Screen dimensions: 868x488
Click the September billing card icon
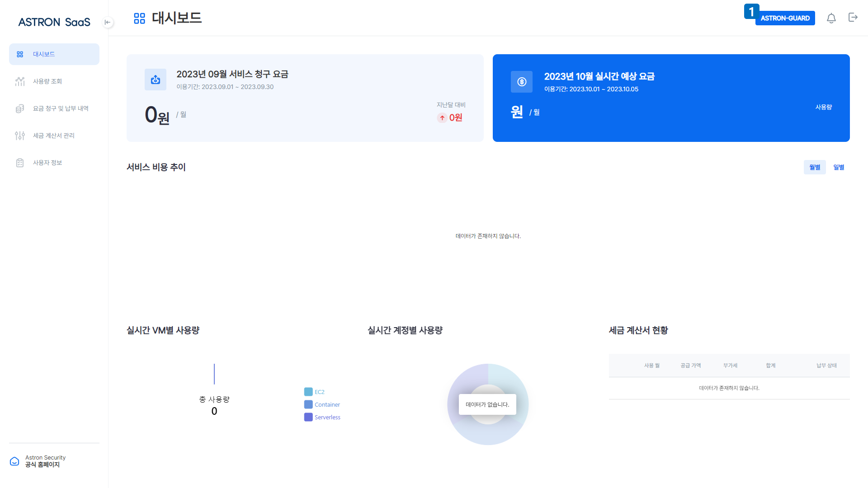click(x=156, y=80)
